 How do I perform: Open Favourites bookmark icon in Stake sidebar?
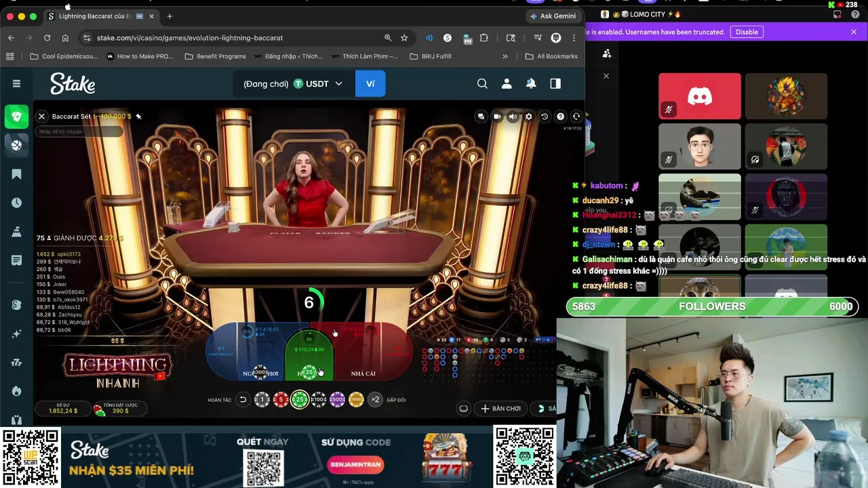point(16,174)
